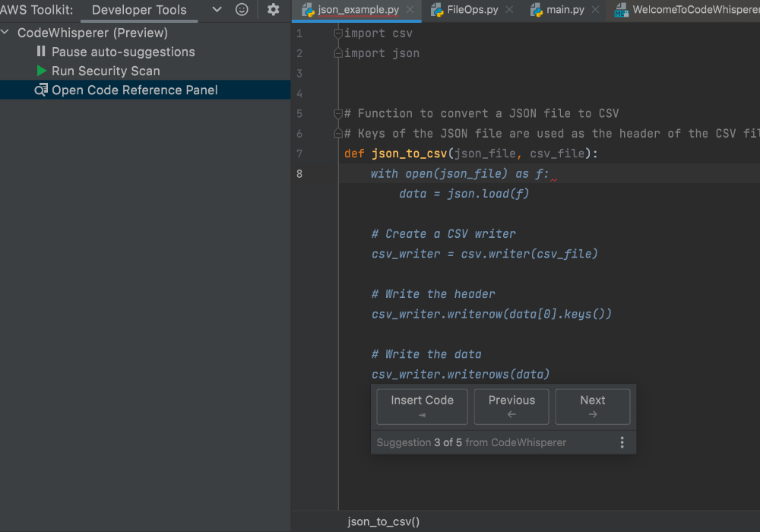The width and height of the screenshot is (760, 532).
Task: Click the Code Reference Panel search icon
Action: (41, 90)
